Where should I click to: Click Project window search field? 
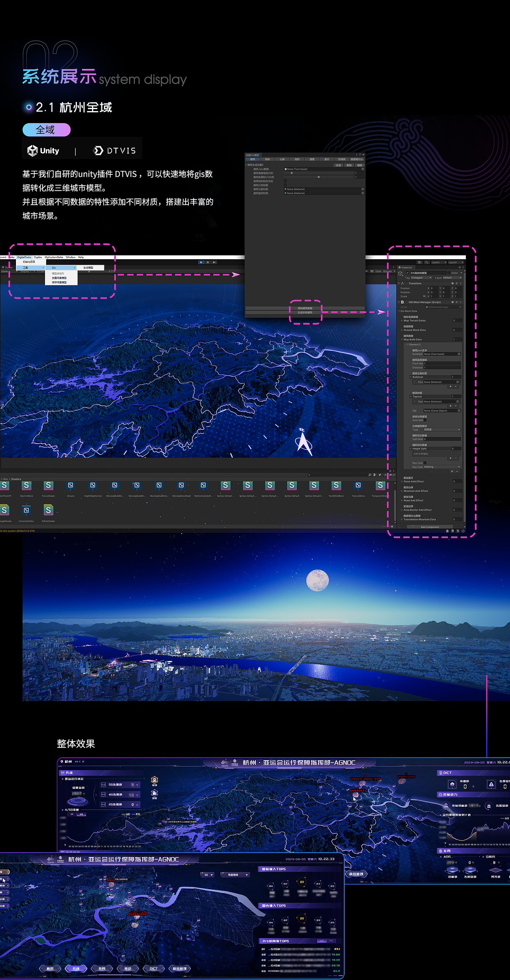pos(337,475)
